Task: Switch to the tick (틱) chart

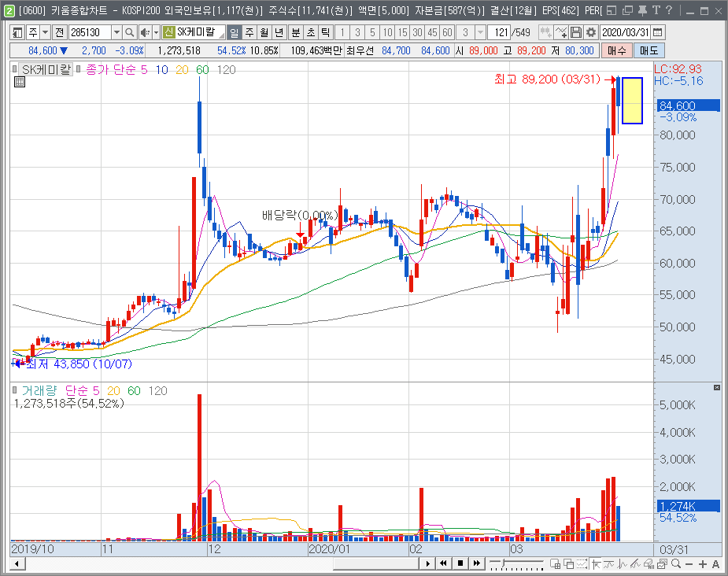Action: pyautogui.click(x=326, y=32)
